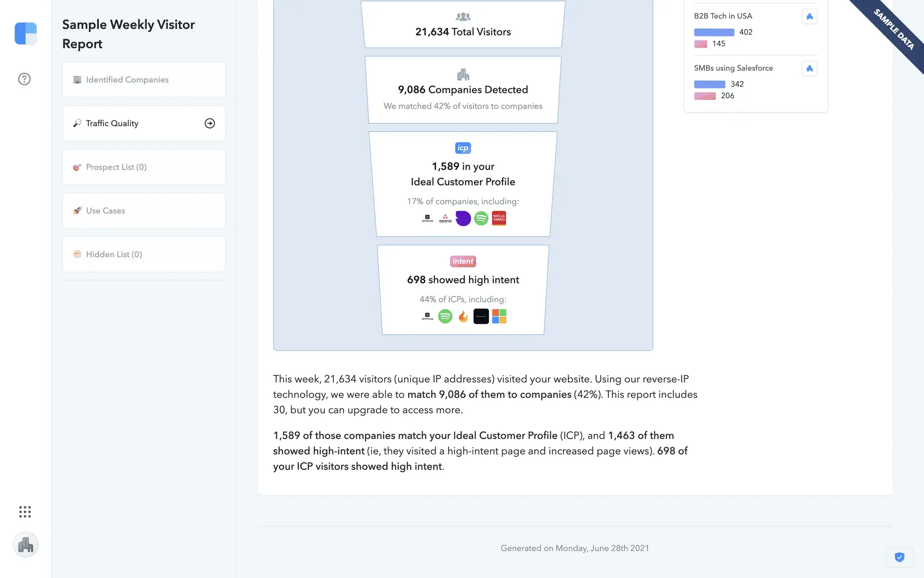Open the Hidden List (0) section

[x=144, y=254]
